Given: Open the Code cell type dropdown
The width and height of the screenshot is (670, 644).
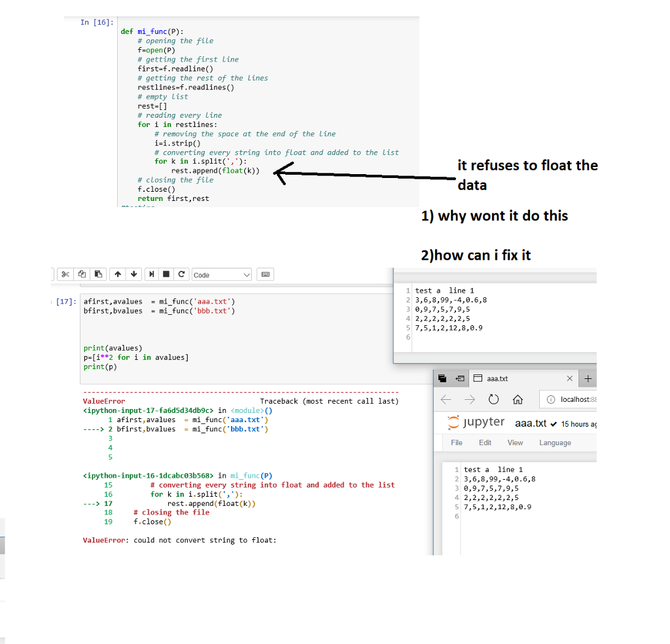Looking at the screenshot, I should [222, 274].
